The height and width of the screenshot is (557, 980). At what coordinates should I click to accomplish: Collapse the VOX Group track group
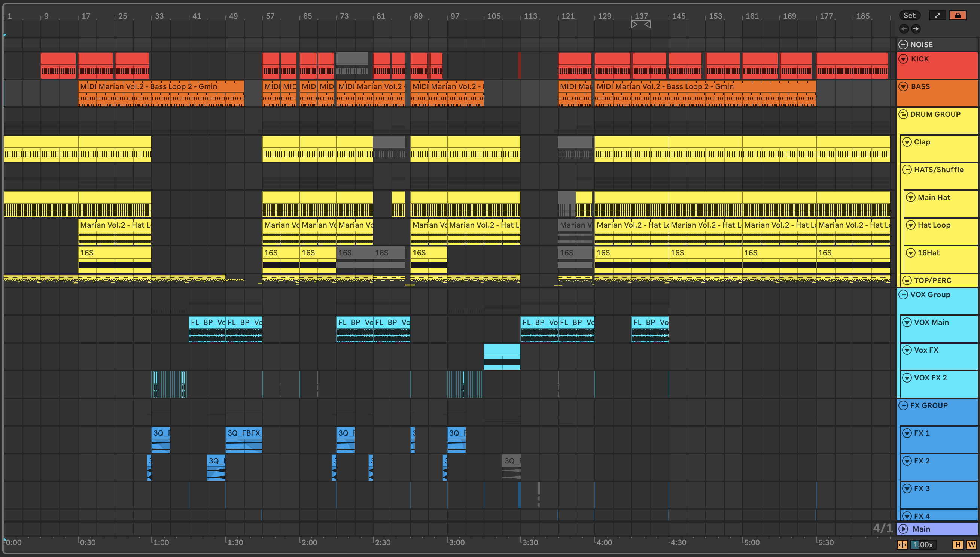click(x=903, y=295)
